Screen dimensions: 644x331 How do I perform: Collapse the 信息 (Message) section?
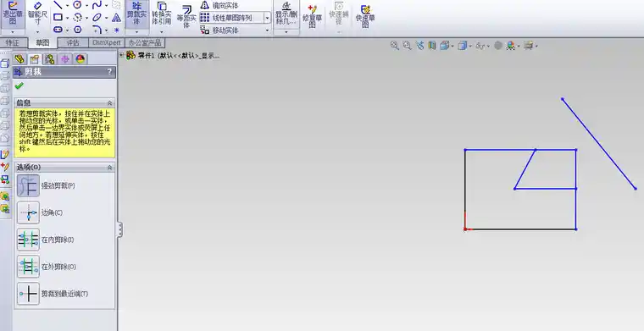coord(109,103)
